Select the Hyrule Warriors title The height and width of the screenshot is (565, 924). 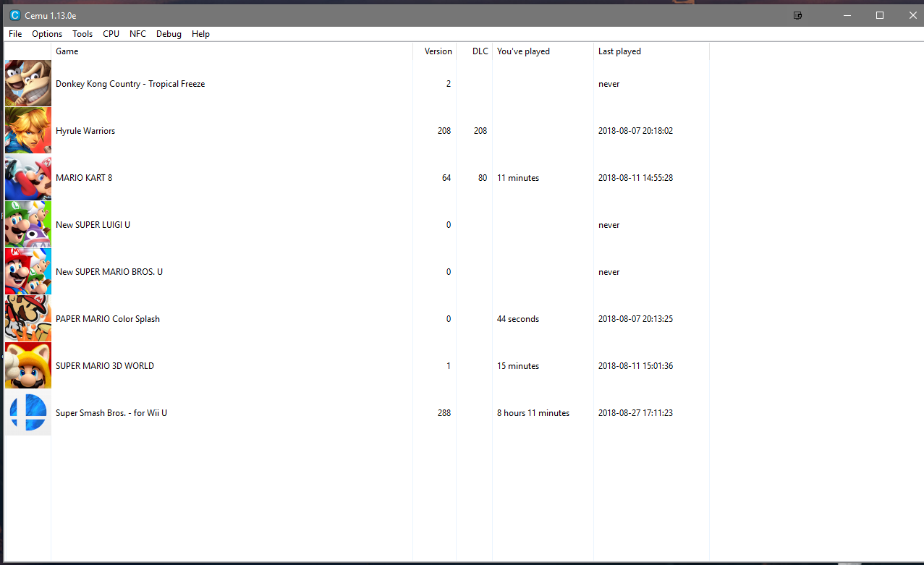tap(85, 131)
